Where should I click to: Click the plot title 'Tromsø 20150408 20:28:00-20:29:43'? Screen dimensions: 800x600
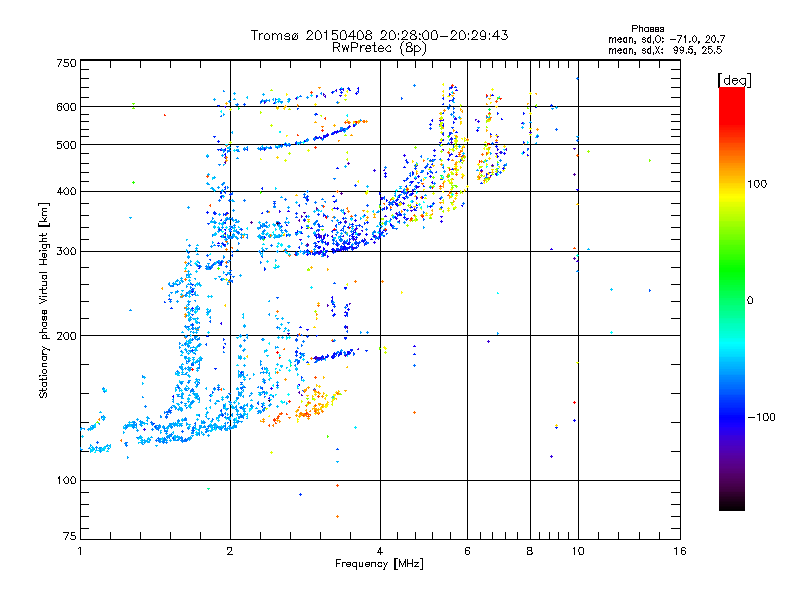click(379, 35)
